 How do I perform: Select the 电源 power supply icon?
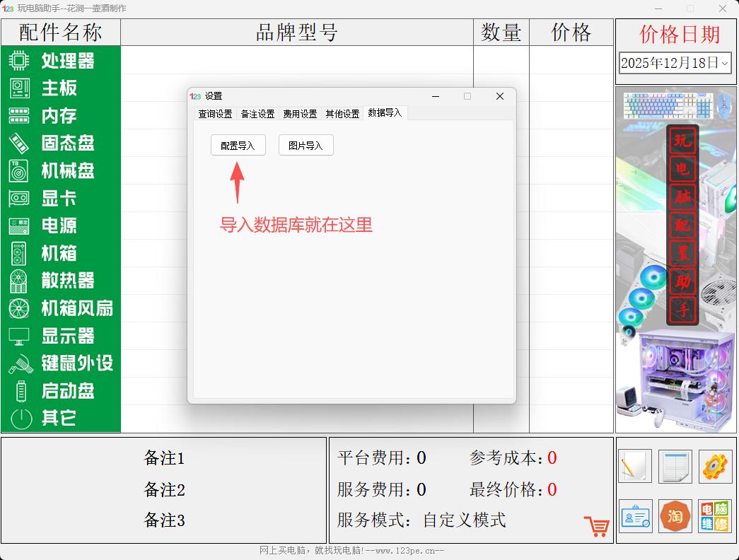tap(20, 226)
